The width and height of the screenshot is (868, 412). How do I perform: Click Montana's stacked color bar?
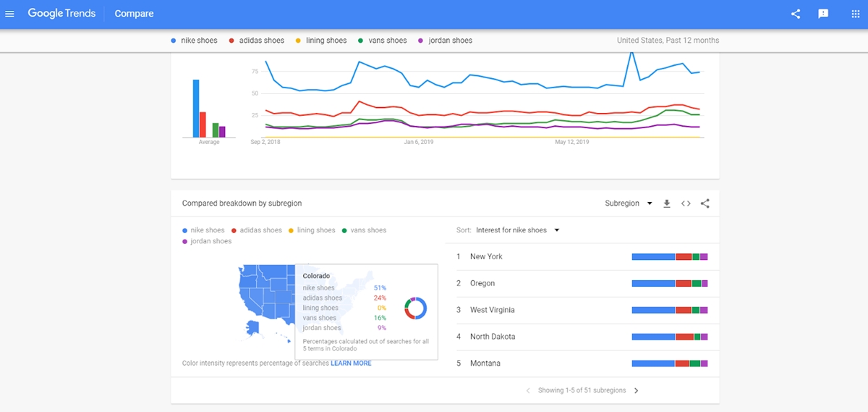670,363
